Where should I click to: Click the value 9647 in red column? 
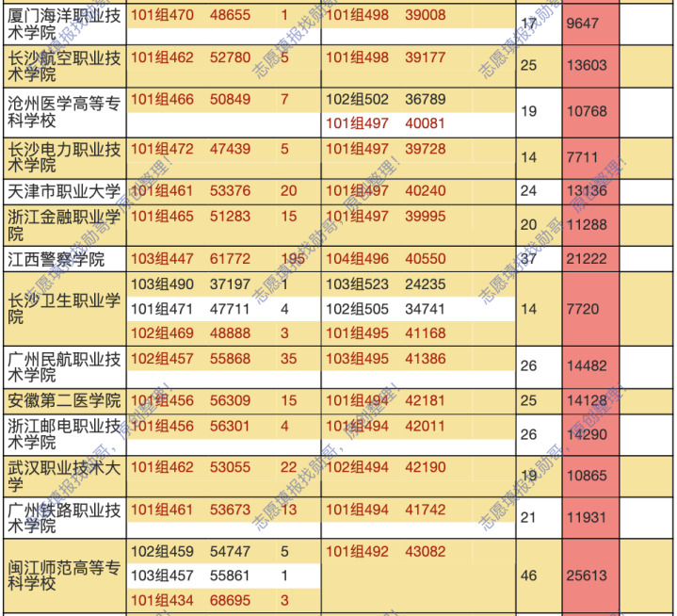click(583, 24)
